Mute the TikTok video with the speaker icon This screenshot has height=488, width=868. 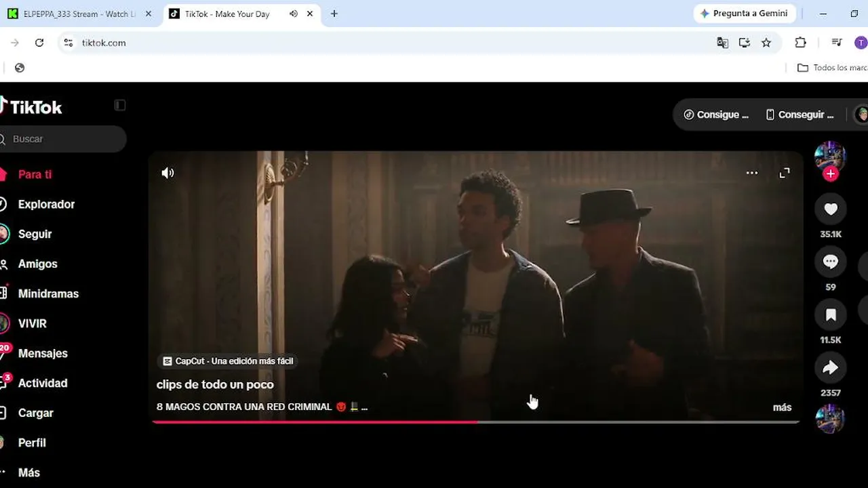tap(167, 173)
